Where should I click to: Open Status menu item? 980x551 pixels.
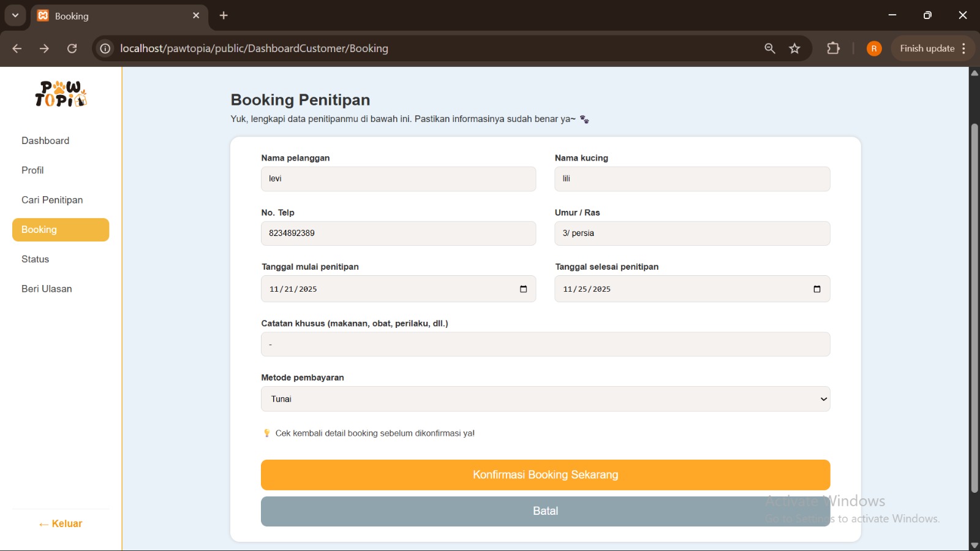[x=35, y=259]
